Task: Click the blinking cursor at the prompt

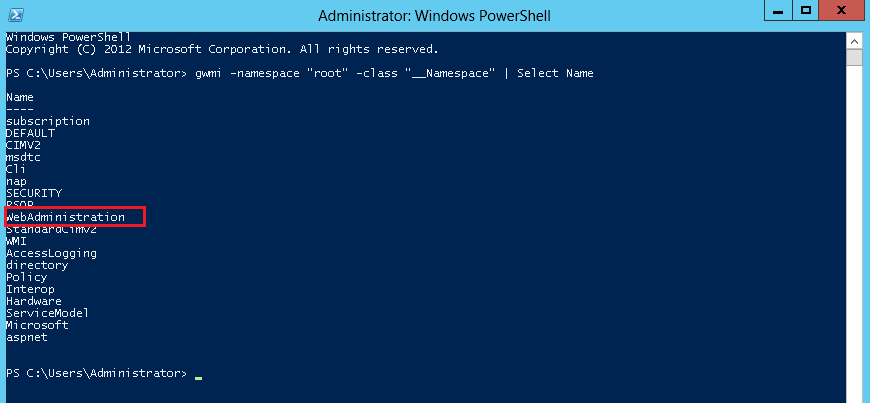Action: point(199,377)
